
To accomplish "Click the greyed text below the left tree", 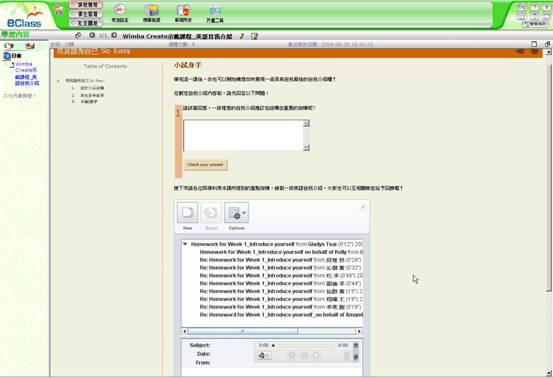I will [x=19, y=96].
